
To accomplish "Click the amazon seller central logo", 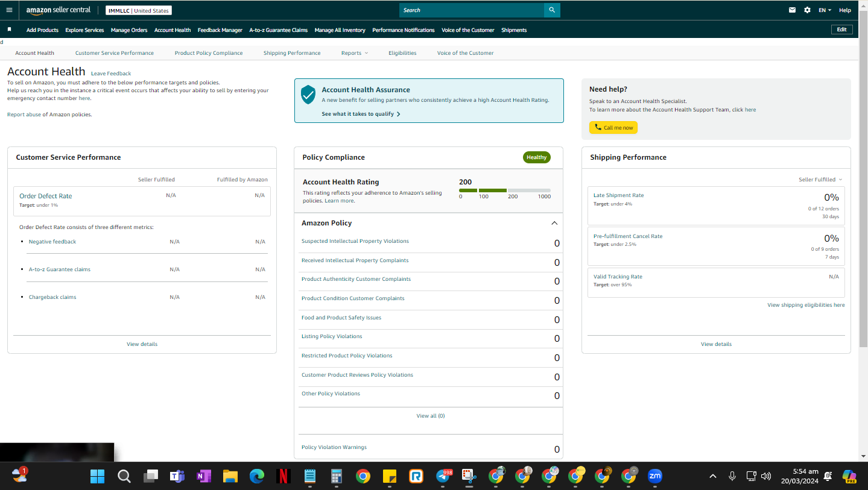I will 59,10.
